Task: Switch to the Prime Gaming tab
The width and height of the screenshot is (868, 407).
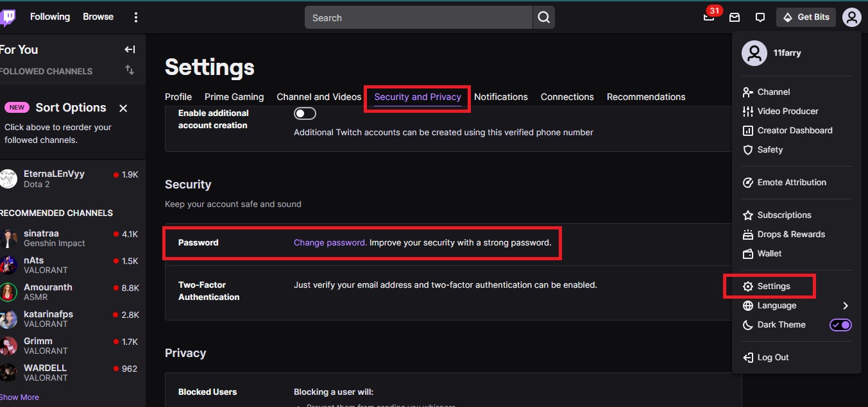Action: pyautogui.click(x=234, y=97)
